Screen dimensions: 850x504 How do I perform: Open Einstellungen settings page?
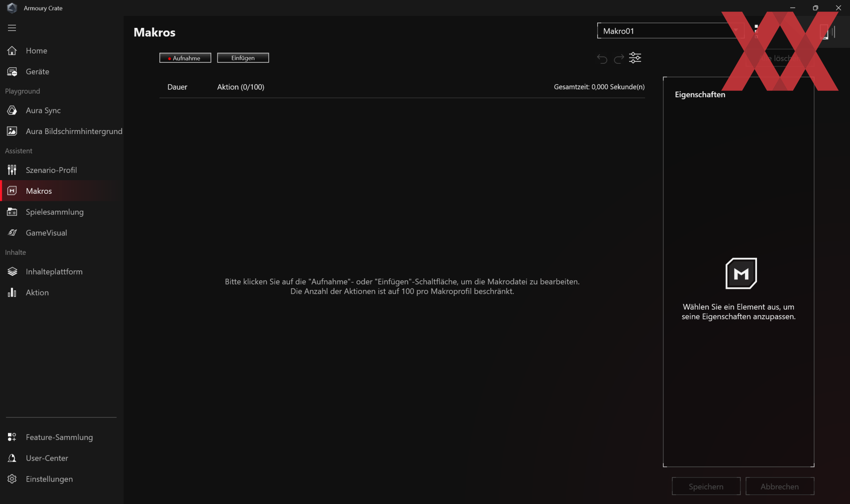(x=62, y=479)
